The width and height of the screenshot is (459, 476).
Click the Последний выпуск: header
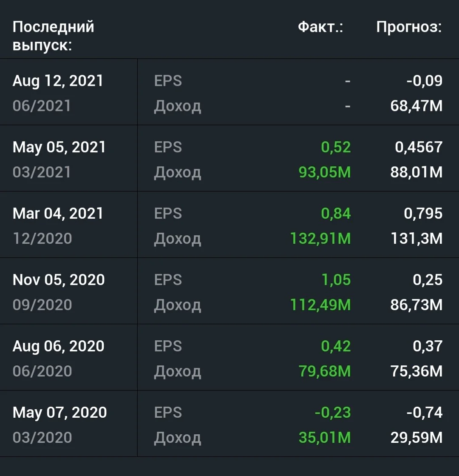point(54,36)
